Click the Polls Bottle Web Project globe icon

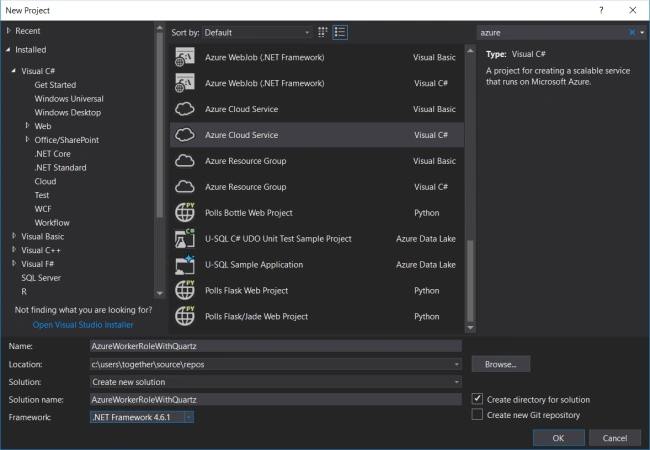pyautogui.click(x=184, y=213)
